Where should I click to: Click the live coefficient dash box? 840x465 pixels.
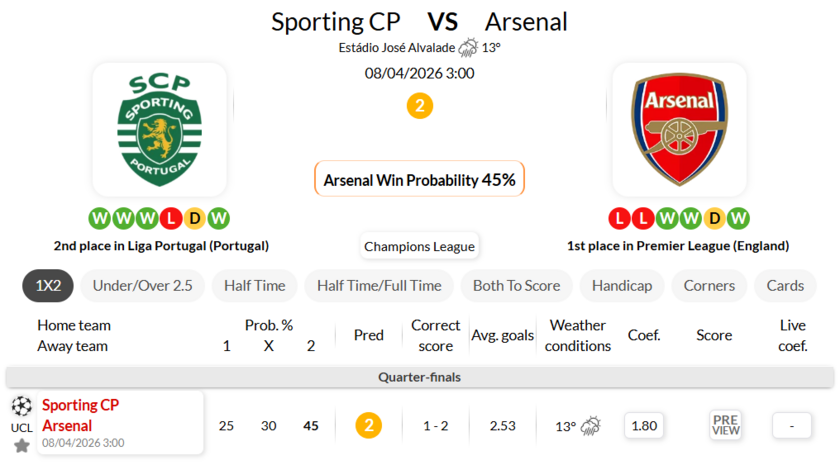click(x=792, y=426)
